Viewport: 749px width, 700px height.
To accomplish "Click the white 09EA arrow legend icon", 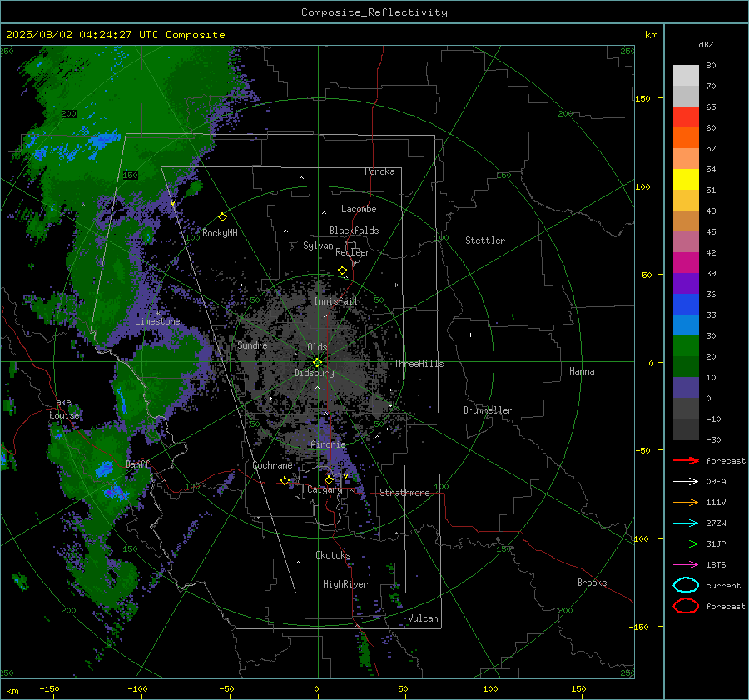I will coord(686,482).
